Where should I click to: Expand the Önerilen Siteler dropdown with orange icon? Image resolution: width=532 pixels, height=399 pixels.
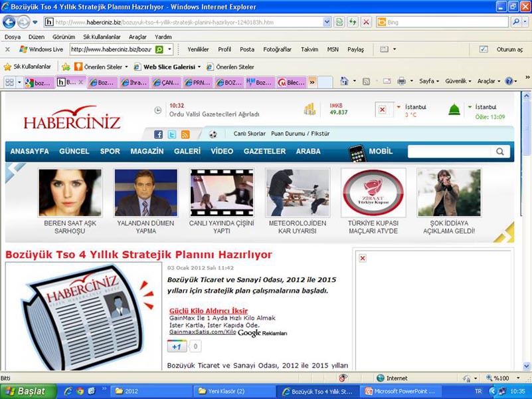[126, 67]
